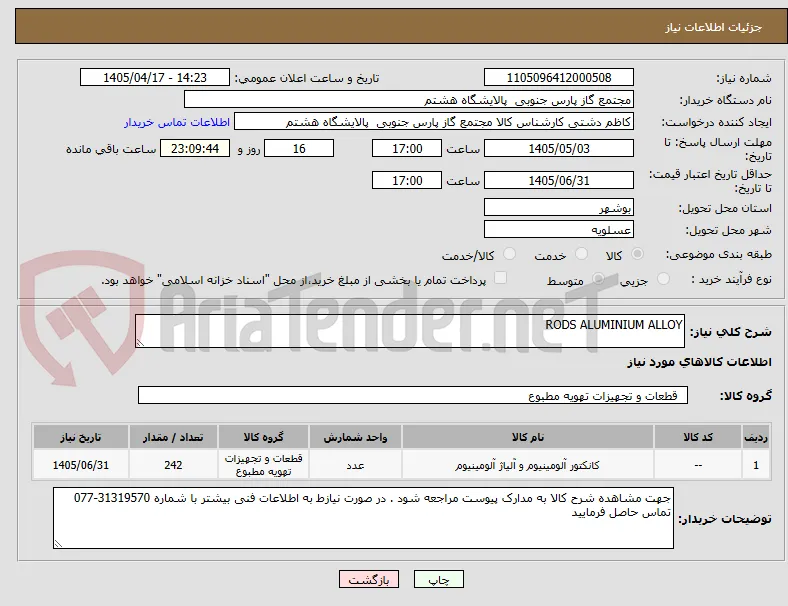The height and width of the screenshot is (606, 788).
Task: Click the response deadline time 17:00 field
Action: [x=407, y=149]
